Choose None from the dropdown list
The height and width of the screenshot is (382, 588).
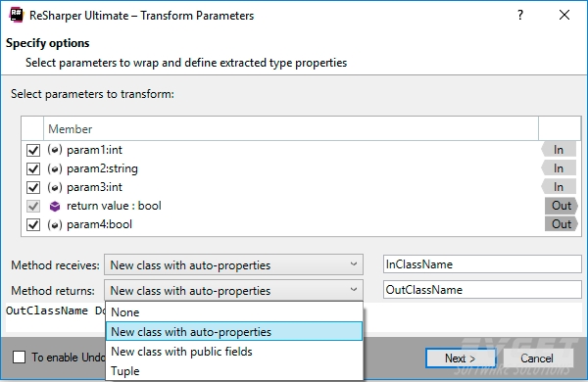click(234, 311)
